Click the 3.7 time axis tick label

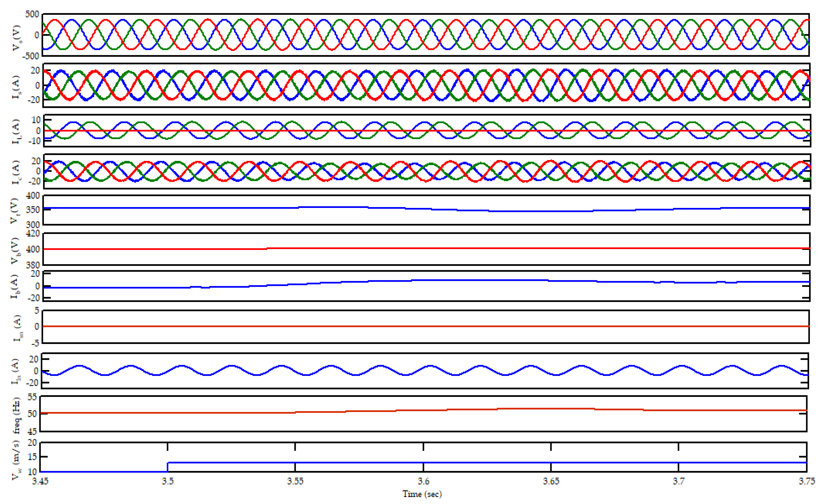679,481
